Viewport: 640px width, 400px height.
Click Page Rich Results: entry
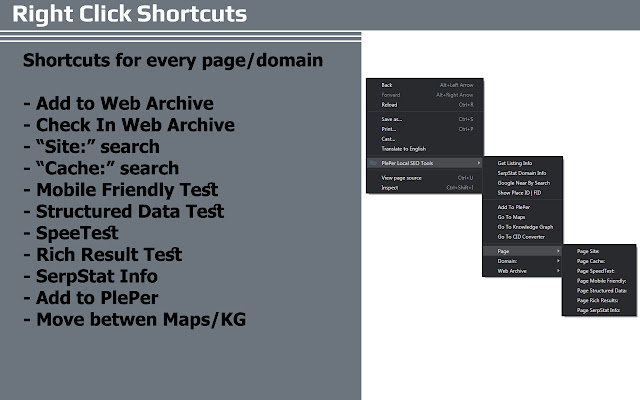click(x=599, y=300)
